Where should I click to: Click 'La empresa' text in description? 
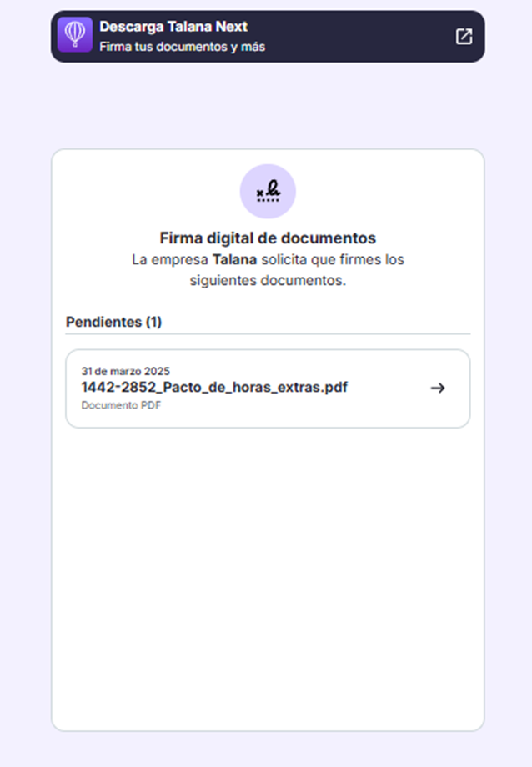pyautogui.click(x=170, y=260)
